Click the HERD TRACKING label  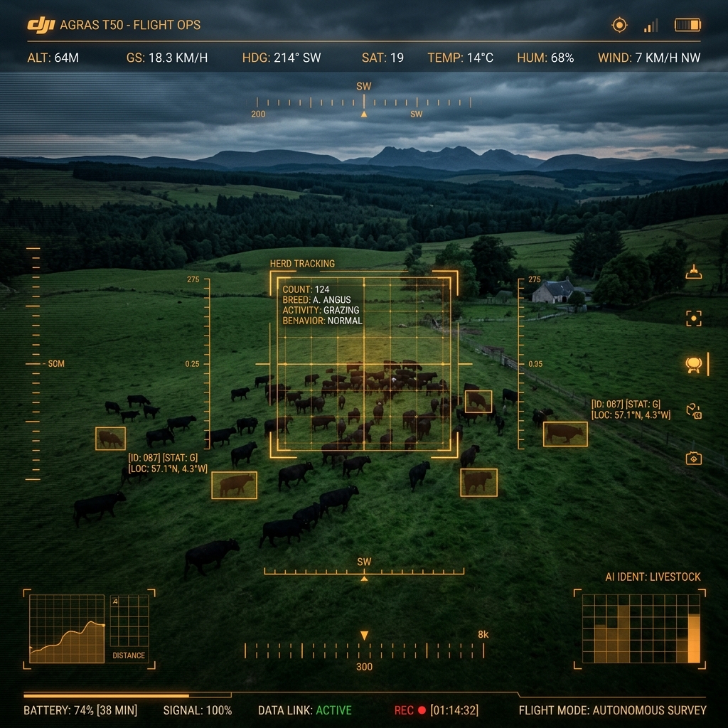[x=302, y=264]
